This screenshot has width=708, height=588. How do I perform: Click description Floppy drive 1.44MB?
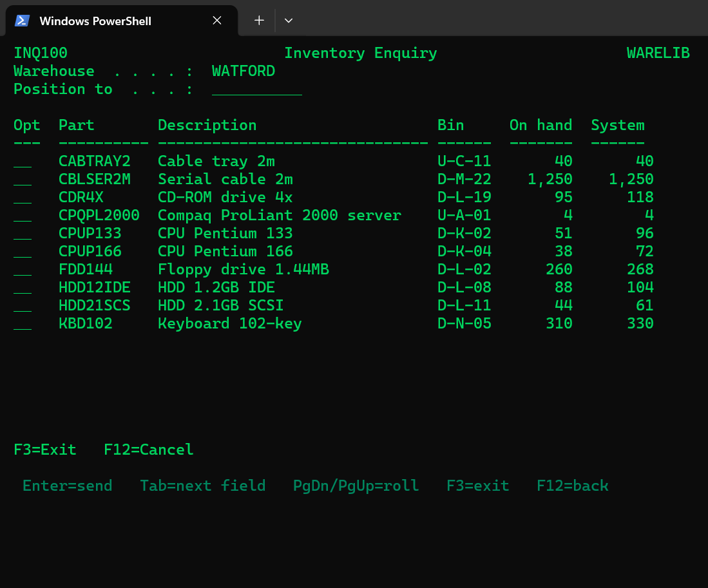coord(244,270)
